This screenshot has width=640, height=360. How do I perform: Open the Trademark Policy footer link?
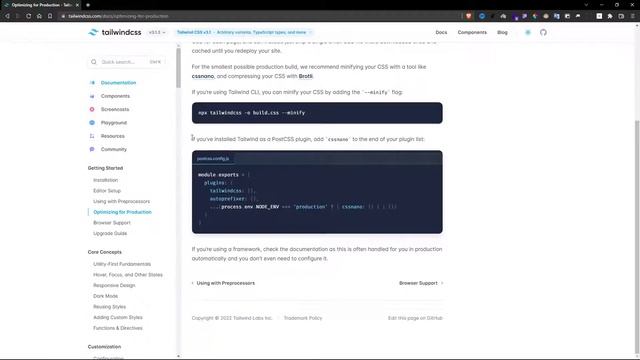(303, 318)
